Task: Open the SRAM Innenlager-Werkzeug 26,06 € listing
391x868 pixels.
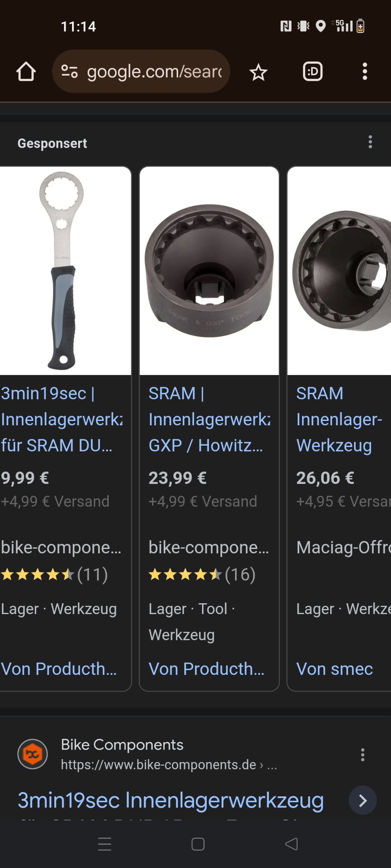Action: click(x=339, y=419)
